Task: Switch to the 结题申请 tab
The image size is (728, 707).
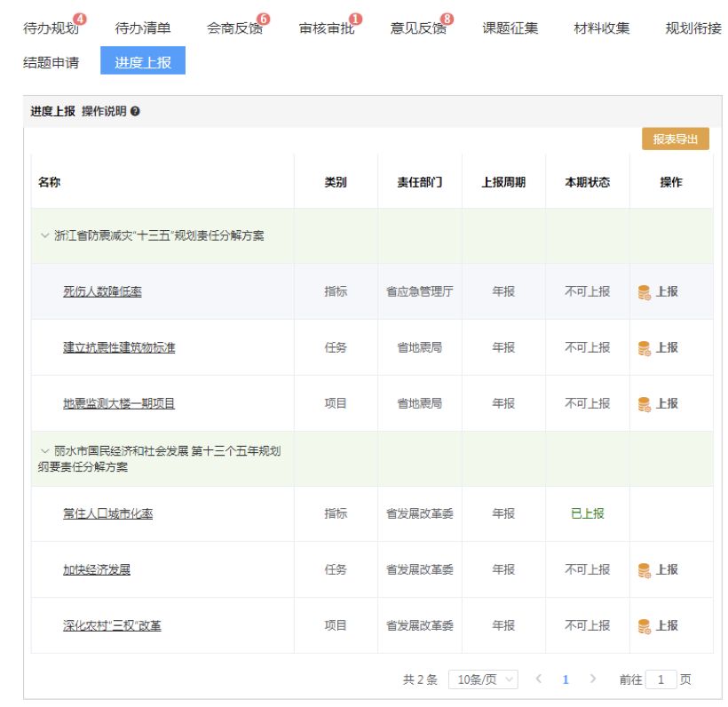Action: click(x=51, y=63)
